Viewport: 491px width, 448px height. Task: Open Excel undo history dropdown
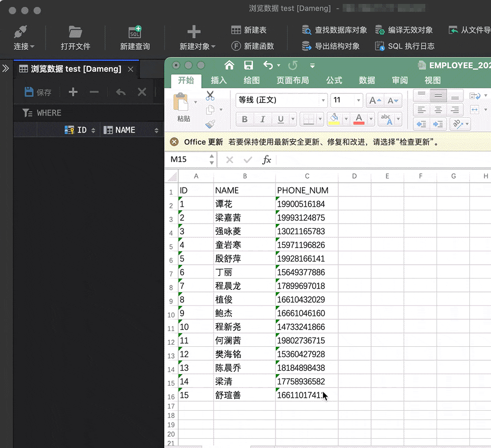[279, 65]
